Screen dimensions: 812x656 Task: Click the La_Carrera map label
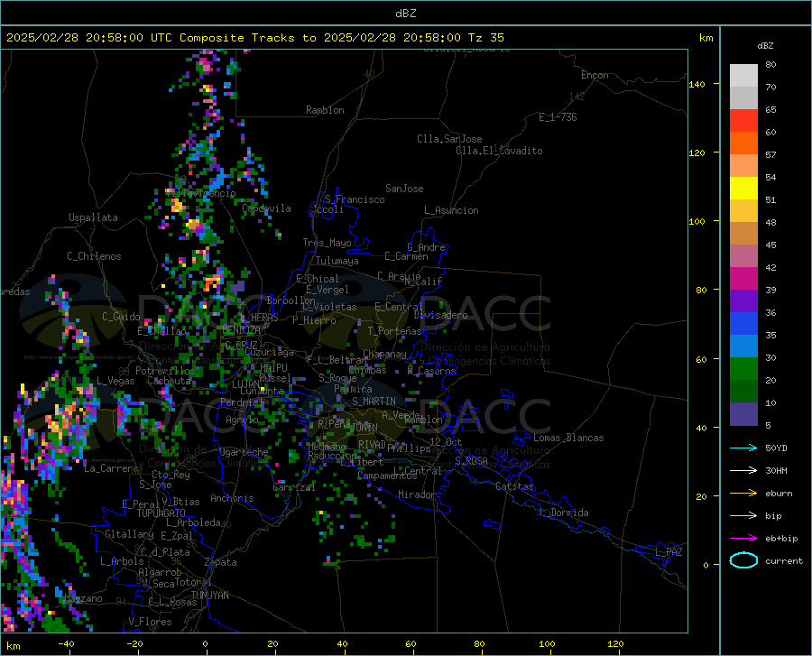(x=111, y=468)
